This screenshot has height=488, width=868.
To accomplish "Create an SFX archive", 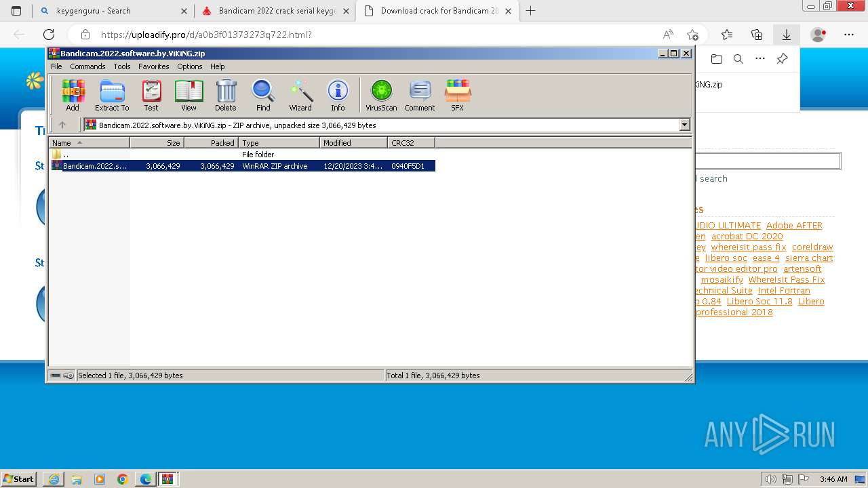I will (x=458, y=95).
